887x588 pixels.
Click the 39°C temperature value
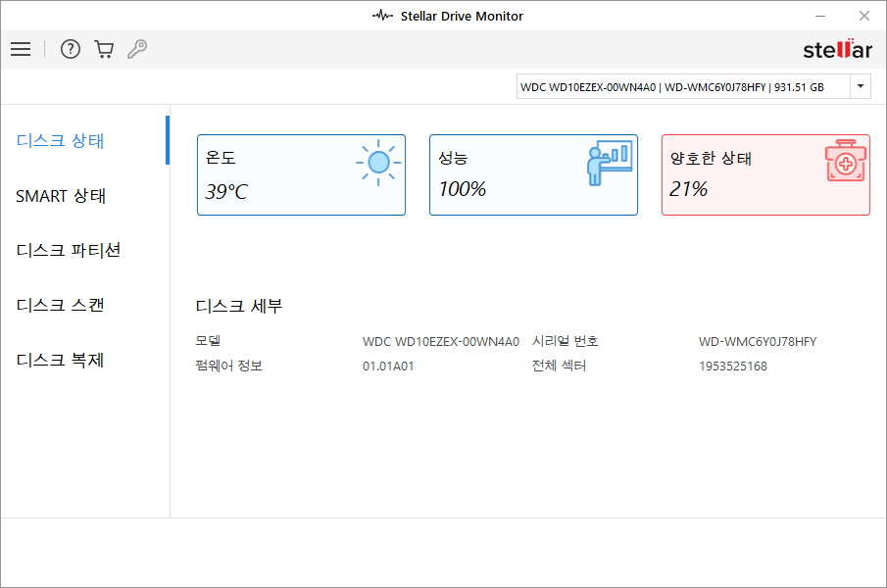click(226, 192)
